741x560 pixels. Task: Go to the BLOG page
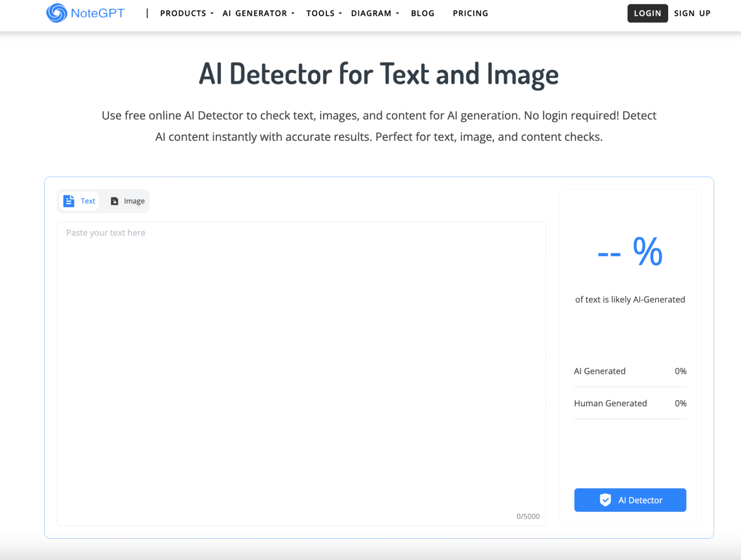(x=423, y=13)
